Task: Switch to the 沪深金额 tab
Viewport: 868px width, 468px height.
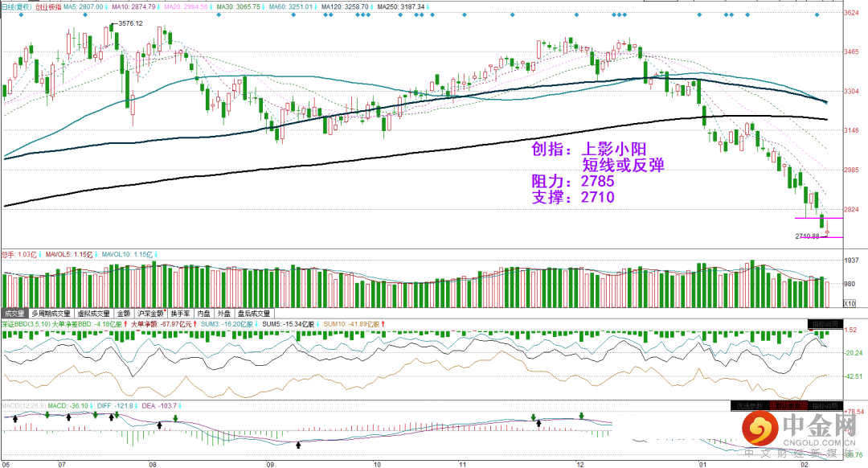Action: point(150,314)
